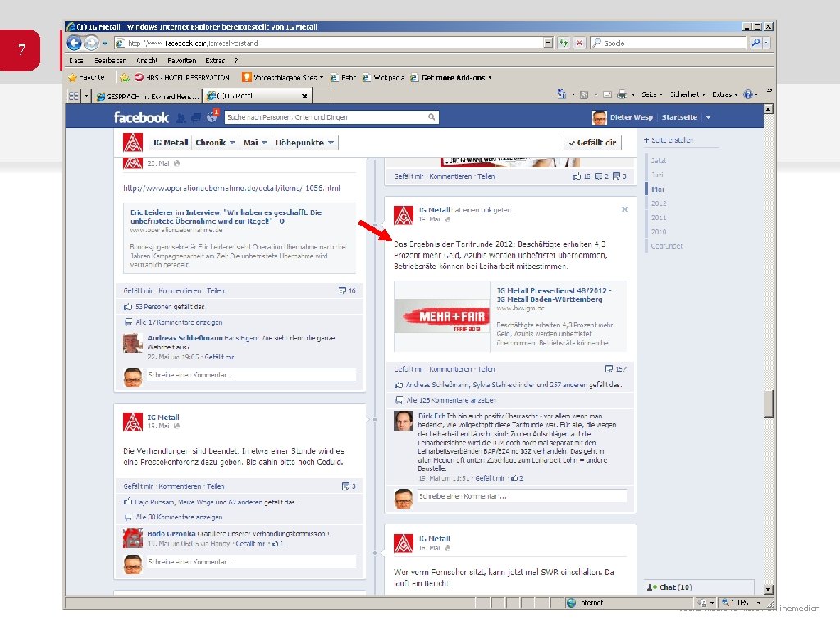The image size is (840, 630).
Task: Open the operation-uebernahme.de URL link
Action: (231, 188)
